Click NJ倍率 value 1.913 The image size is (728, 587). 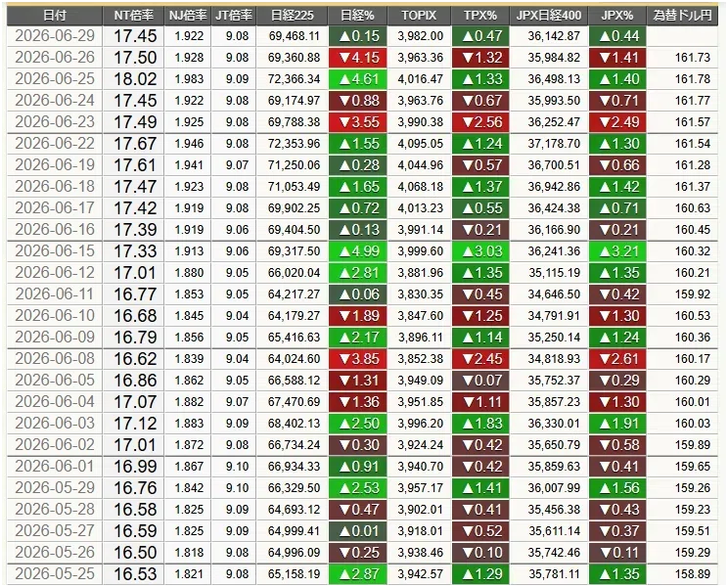click(189, 251)
